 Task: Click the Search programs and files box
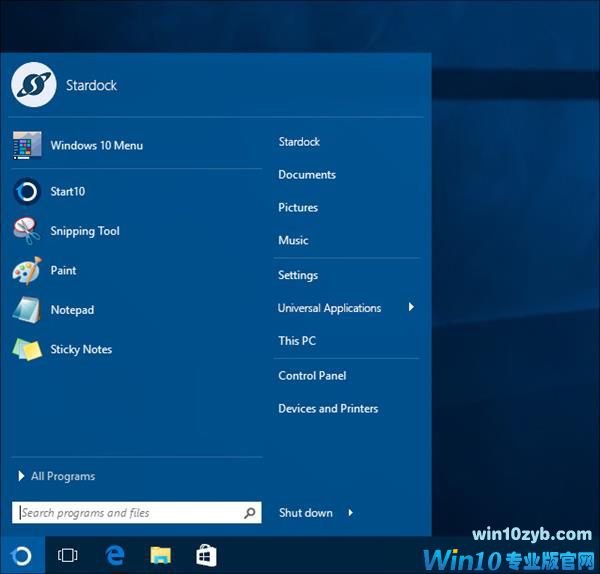tap(128, 513)
